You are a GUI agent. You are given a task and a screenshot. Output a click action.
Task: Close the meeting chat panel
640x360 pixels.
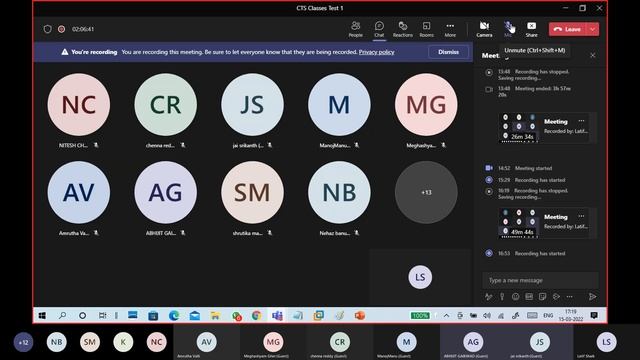pos(593,55)
